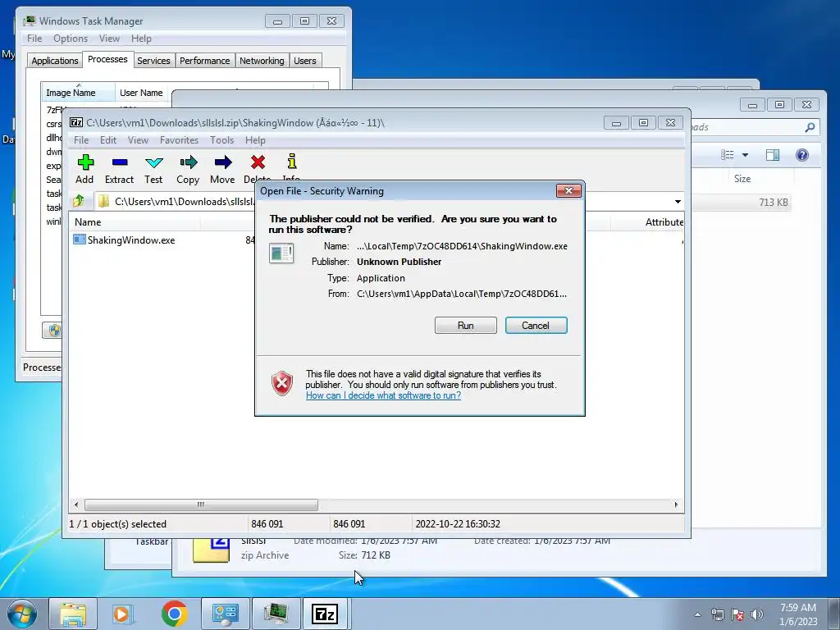Viewport: 840px width, 630px height.
Task: Click the Move toolbar icon in 7-Zip
Action: coord(223,162)
